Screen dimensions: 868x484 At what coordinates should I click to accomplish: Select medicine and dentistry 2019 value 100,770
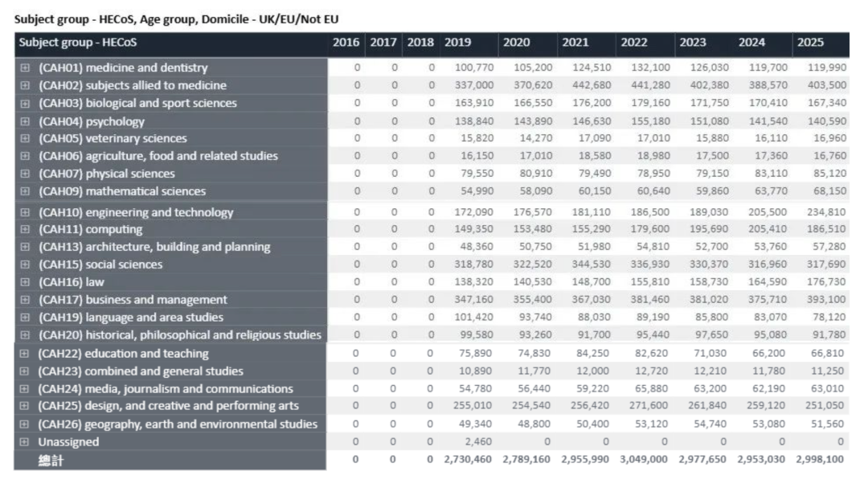(x=474, y=68)
